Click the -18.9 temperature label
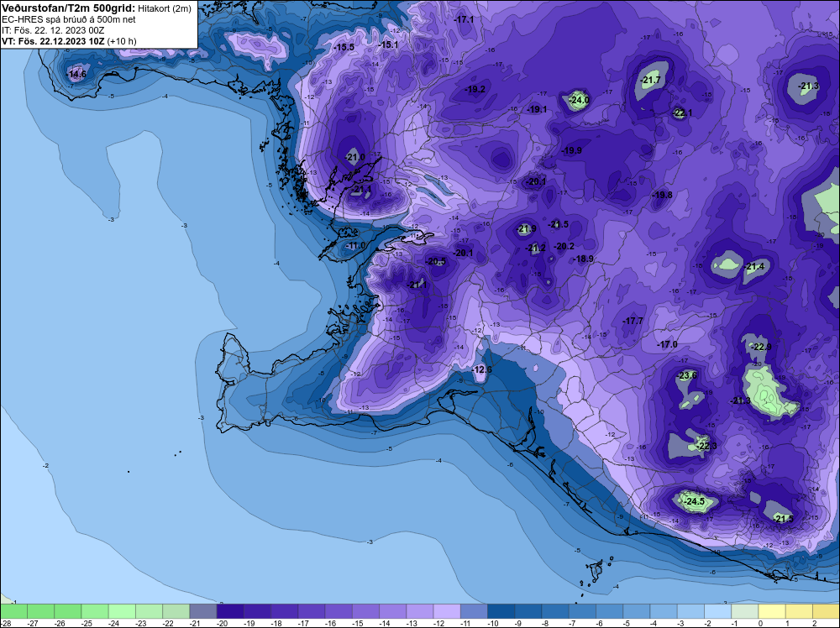This screenshot has height=628, width=840. coord(584,259)
